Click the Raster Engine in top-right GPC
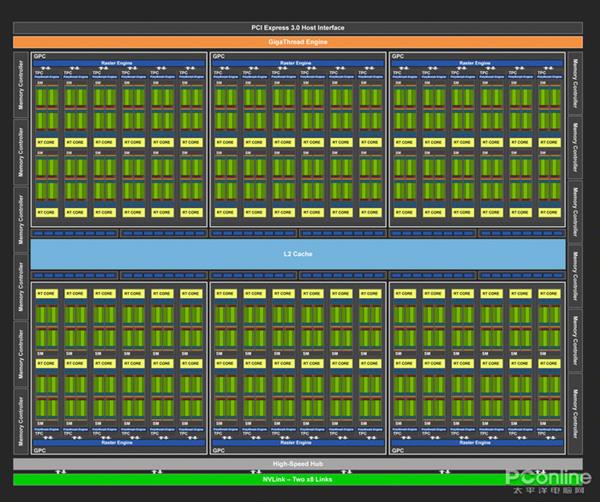The width and height of the screenshot is (600, 502). point(477,64)
